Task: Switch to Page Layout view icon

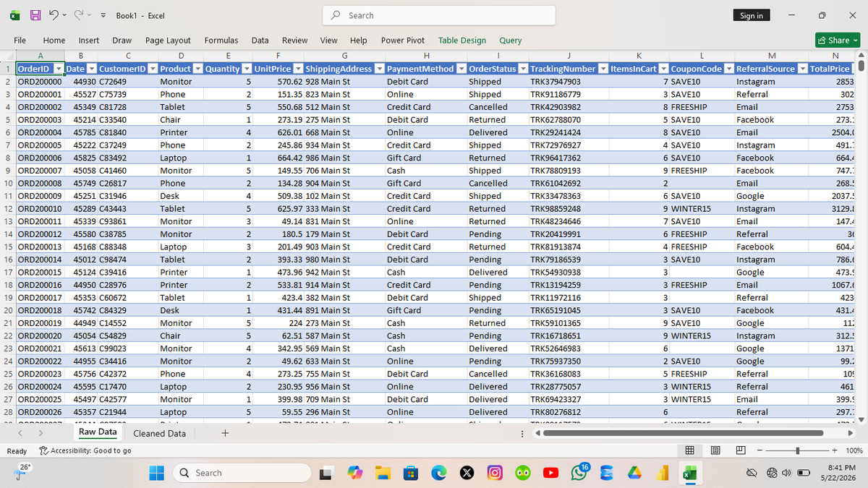Action: [715, 450]
